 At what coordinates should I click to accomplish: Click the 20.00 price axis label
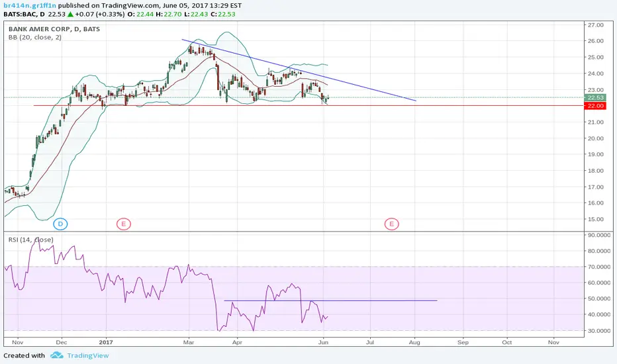(x=595, y=138)
